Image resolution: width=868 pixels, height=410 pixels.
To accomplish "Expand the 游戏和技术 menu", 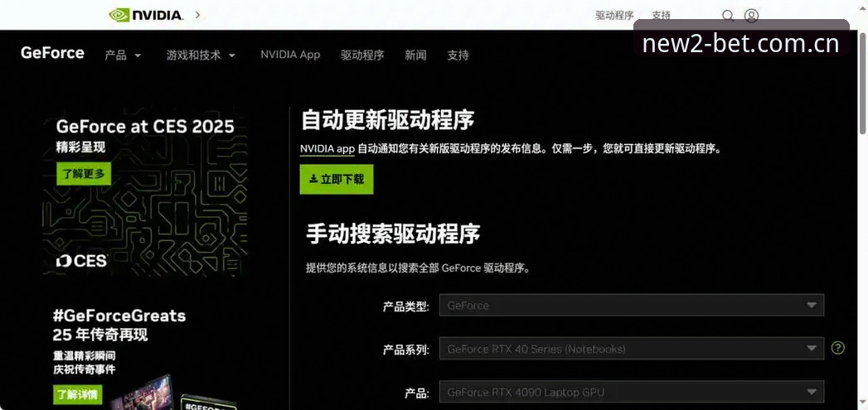I will pyautogui.click(x=201, y=55).
